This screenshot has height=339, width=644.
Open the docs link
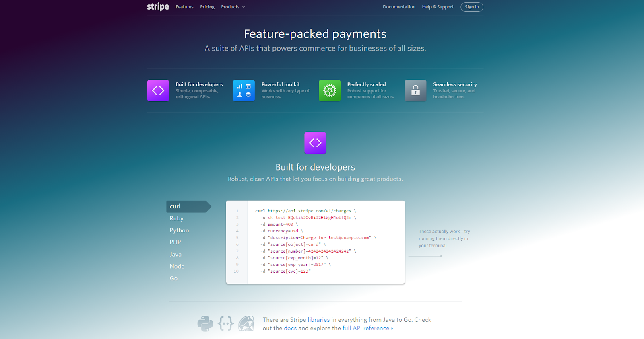(x=290, y=328)
